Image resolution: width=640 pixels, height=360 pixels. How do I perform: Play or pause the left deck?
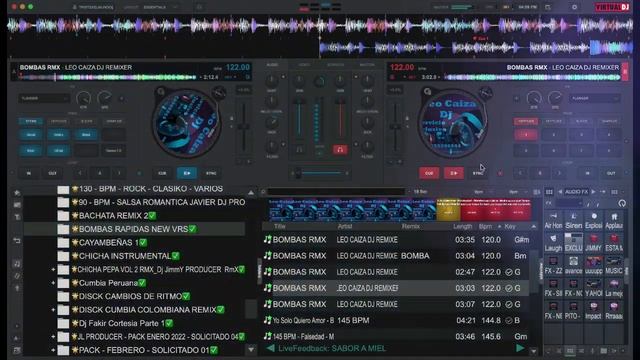click(x=187, y=173)
